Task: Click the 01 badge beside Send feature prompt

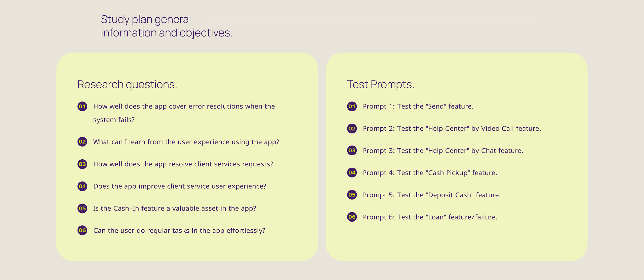Action: click(x=352, y=107)
